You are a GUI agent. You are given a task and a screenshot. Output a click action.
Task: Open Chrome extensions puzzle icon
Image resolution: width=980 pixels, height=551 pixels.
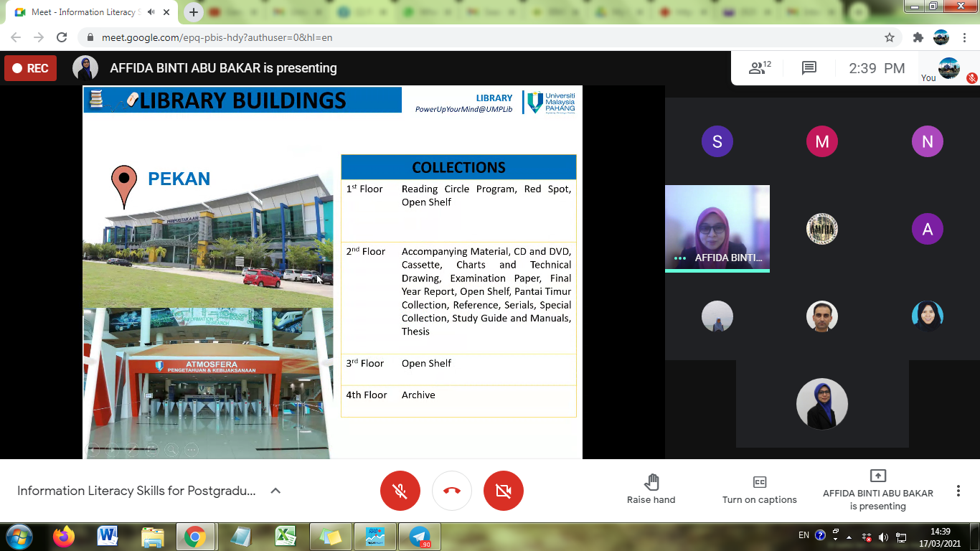point(918,37)
